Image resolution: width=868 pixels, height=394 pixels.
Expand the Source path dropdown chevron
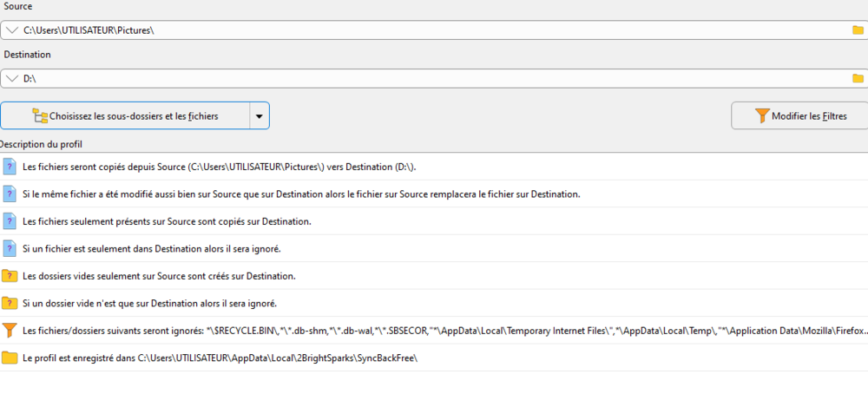[x=10, y=30]
